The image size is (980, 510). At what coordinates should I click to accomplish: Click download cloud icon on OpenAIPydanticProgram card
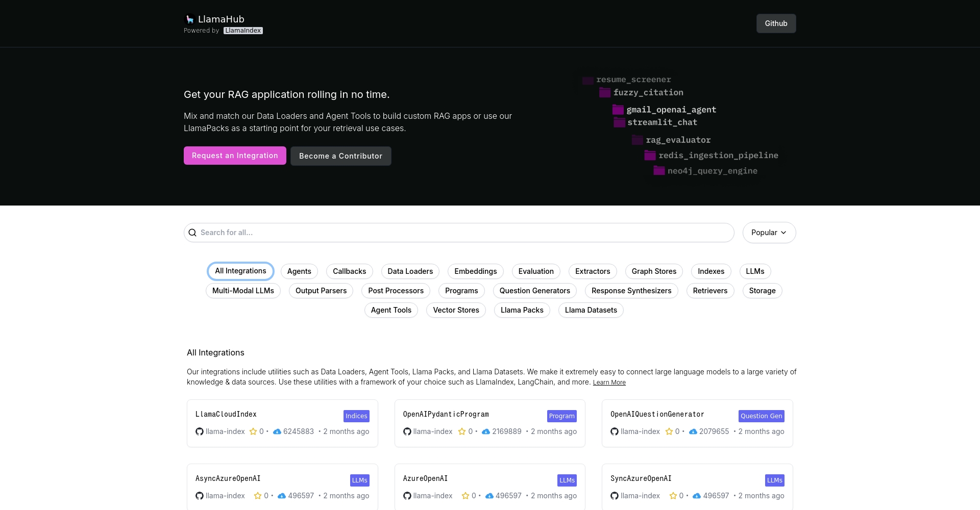click(486, 431)
